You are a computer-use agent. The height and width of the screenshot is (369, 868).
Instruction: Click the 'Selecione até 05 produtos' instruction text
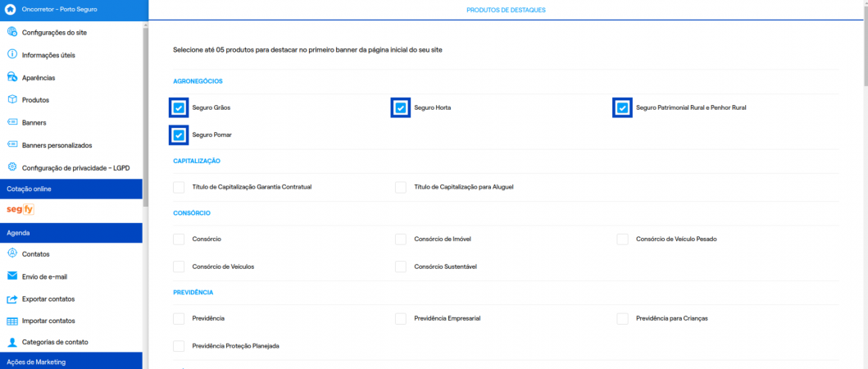tap(307, 50)
